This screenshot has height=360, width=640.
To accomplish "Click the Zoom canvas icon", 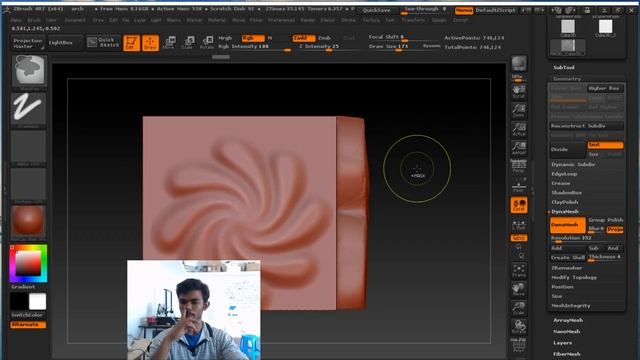I will click(519, 110).
